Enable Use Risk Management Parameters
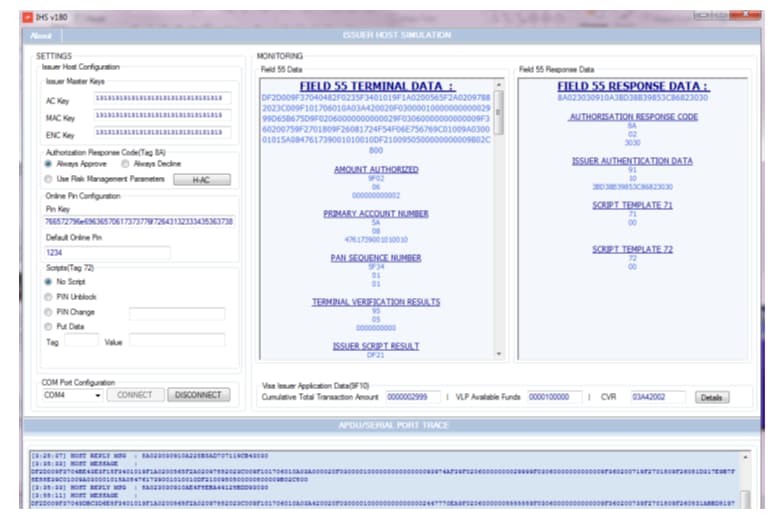The height and width of the screenshot is (520, 777). tap(49, 179)
